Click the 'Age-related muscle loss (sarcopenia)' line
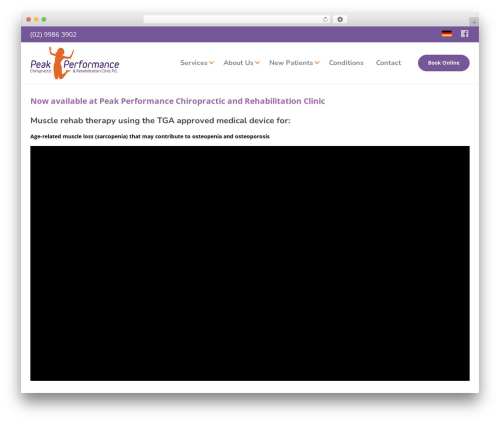The image size is (500, 423). [150, 136]
